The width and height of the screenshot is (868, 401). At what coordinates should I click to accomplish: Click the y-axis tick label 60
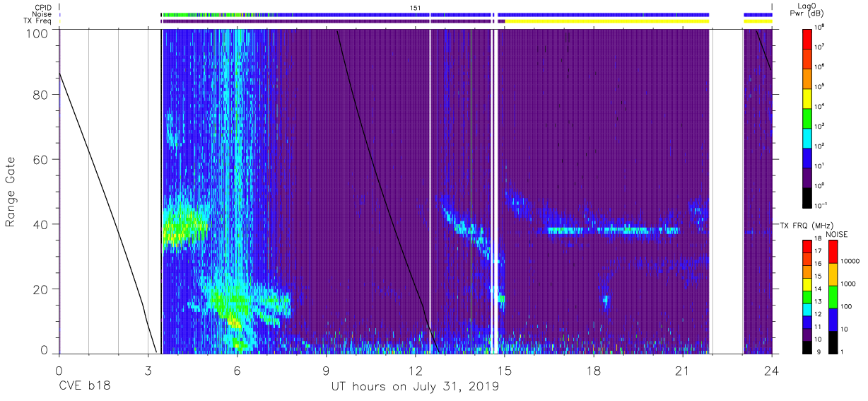42,159
